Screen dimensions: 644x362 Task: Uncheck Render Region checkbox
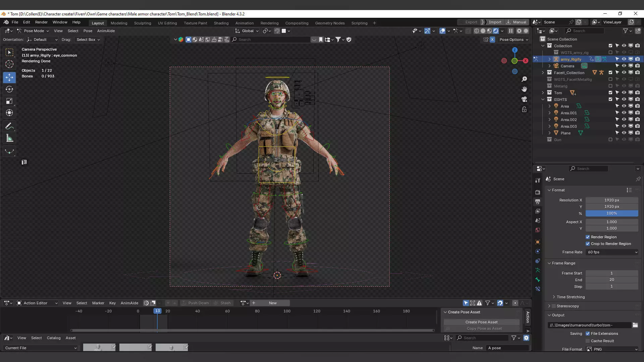[x=588, y=237]
